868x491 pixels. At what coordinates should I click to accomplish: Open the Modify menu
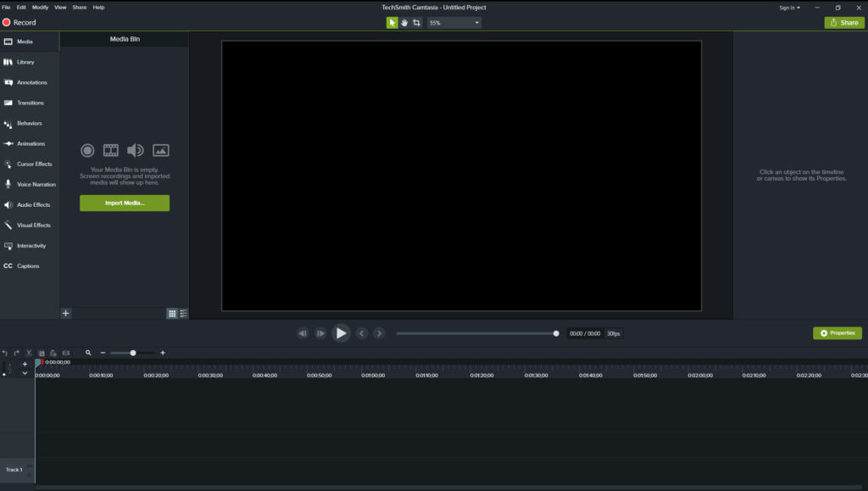40,7
